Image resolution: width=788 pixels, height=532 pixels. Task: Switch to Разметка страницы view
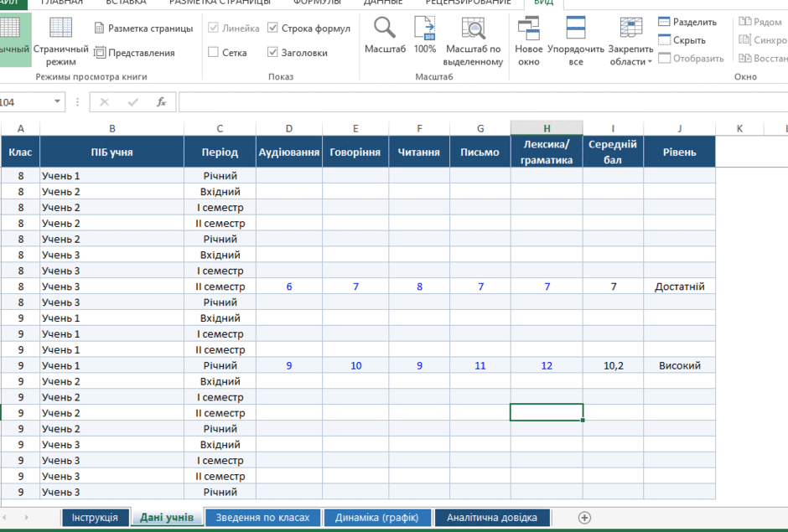click(143, 28)
